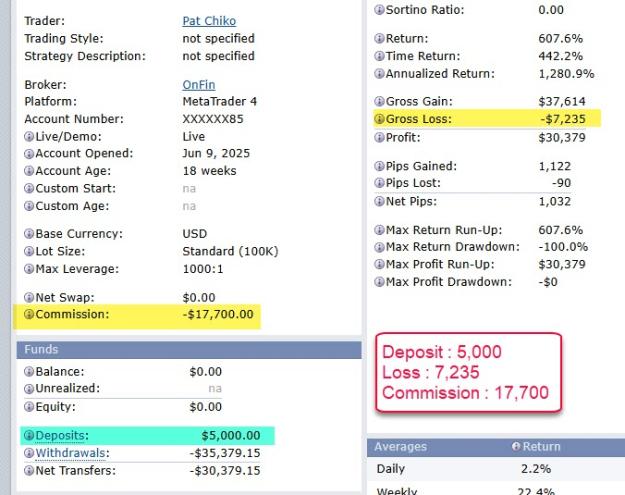Click info icon beside Unrealized
Image resolution: width=625 pixels, height=495 pixels.
pos(29,389)
